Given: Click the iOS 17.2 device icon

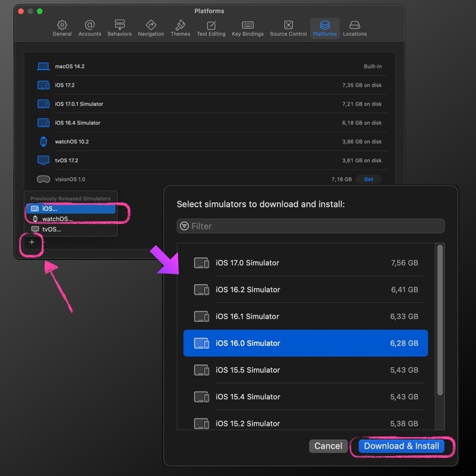Looking at the screenshot, I should pyautogui.click(x=43, y=85).
